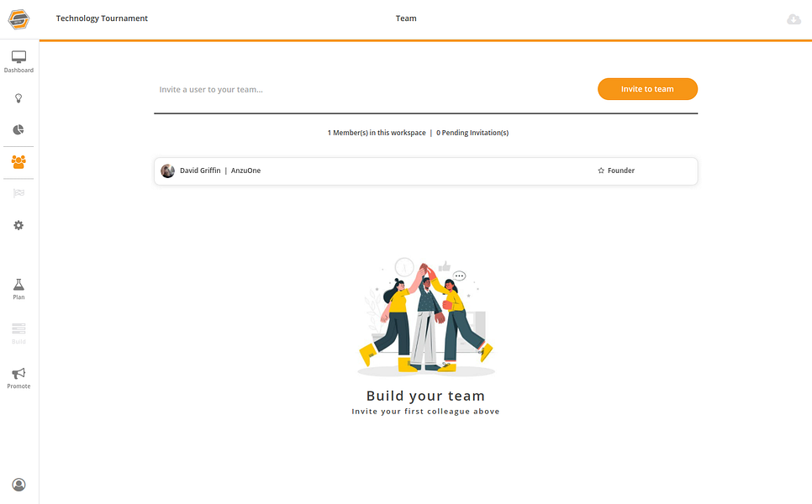Open the user profile icon at bottom
The width and height of the screenshot is (812, 504).
[x=18, y=485]
